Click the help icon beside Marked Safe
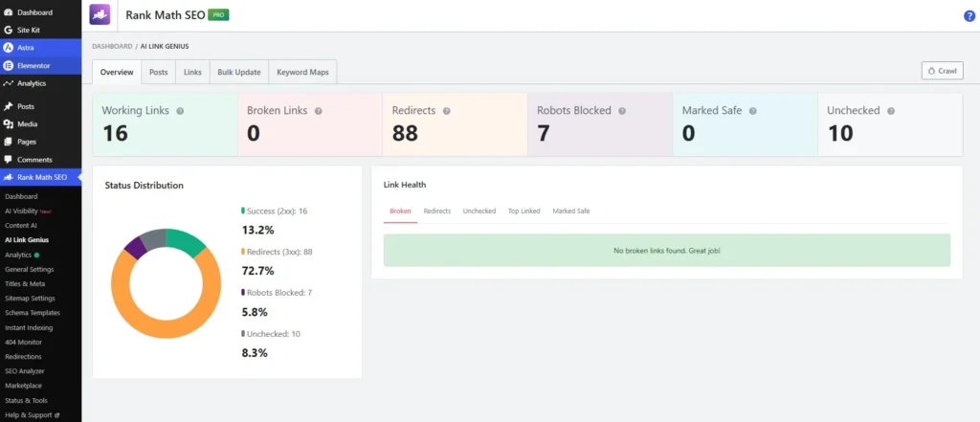 [752, 111]
